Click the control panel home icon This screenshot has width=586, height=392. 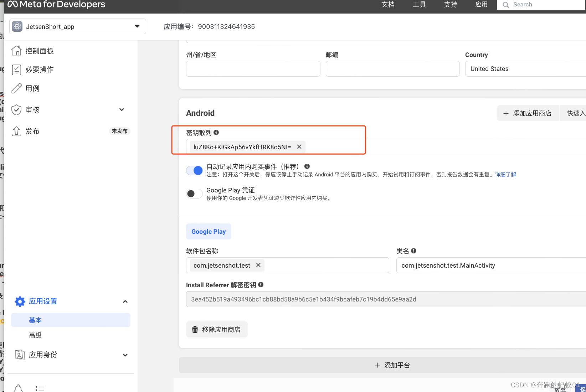(x=16, y=51)
